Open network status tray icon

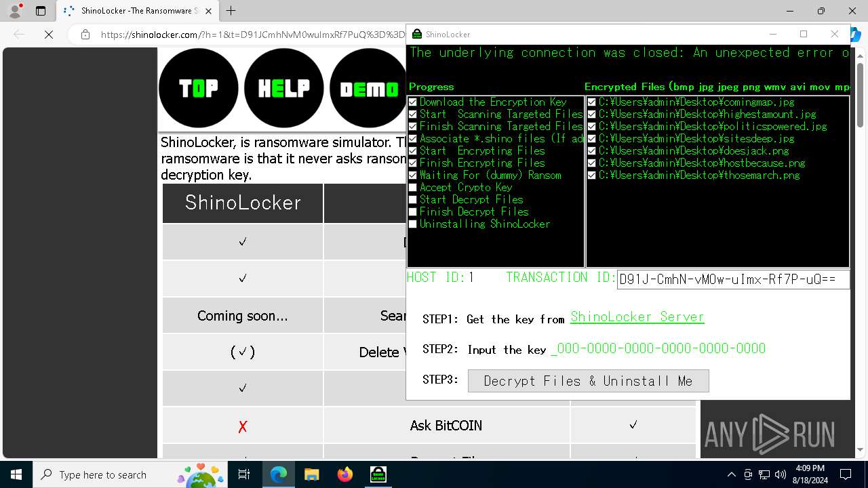click(x=764, y=474)
